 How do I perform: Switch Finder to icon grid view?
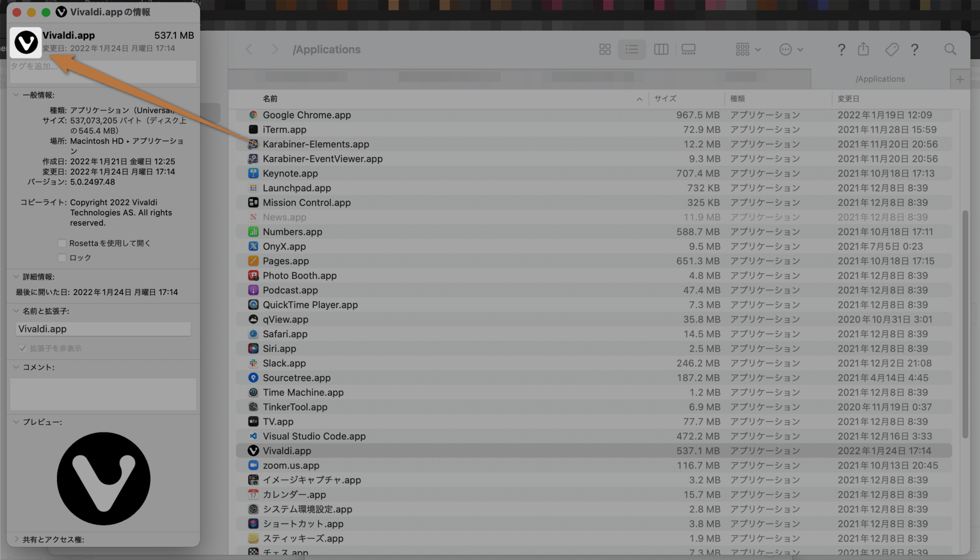[x=605, y=50]
